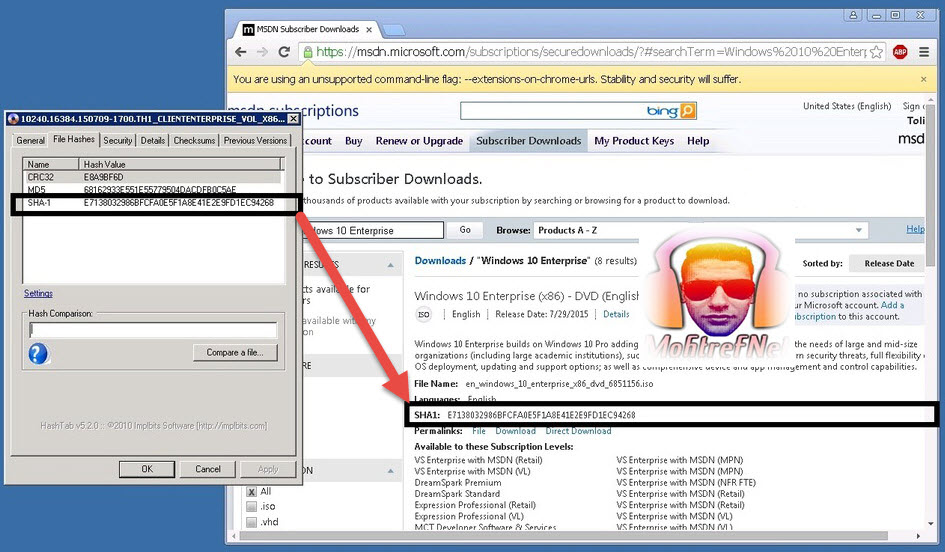This screenshot has height=552, width=945.
Task: Bookmark this page with star icon
Action: click(x=877, y=52)
